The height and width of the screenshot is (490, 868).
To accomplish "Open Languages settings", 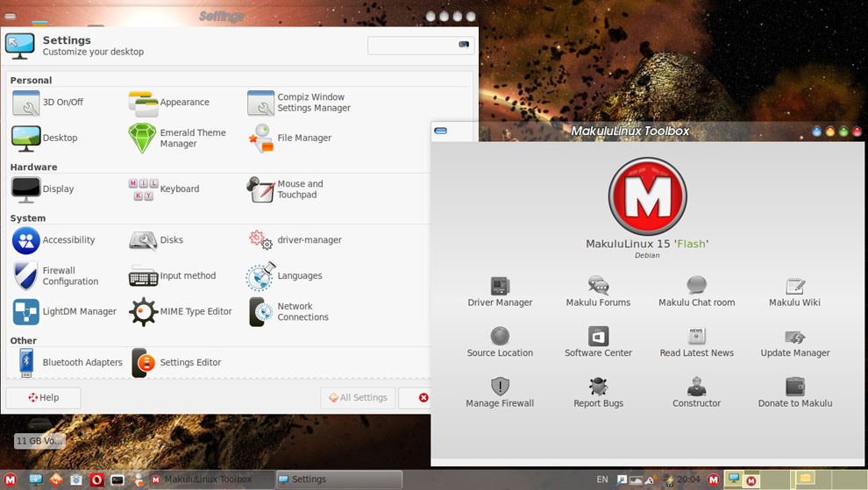I will coord(285,276).
